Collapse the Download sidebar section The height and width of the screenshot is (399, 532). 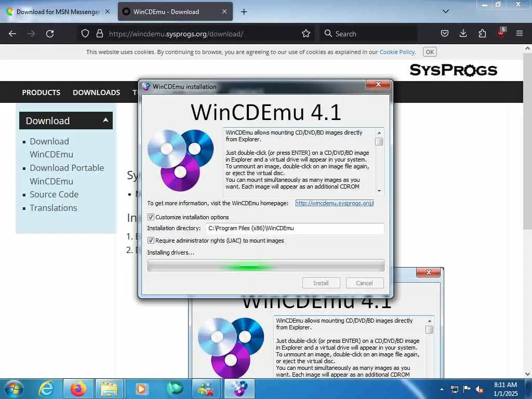pos(105,120)
